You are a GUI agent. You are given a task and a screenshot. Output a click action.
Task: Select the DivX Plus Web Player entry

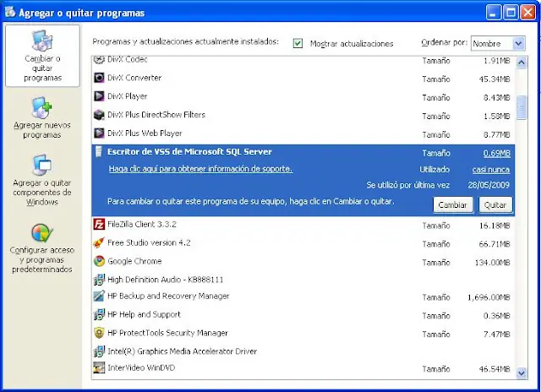point(303,133)
